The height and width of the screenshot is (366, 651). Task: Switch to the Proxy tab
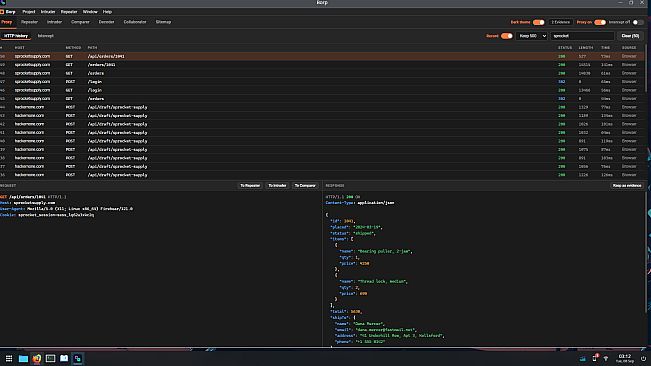coord(7,22)
